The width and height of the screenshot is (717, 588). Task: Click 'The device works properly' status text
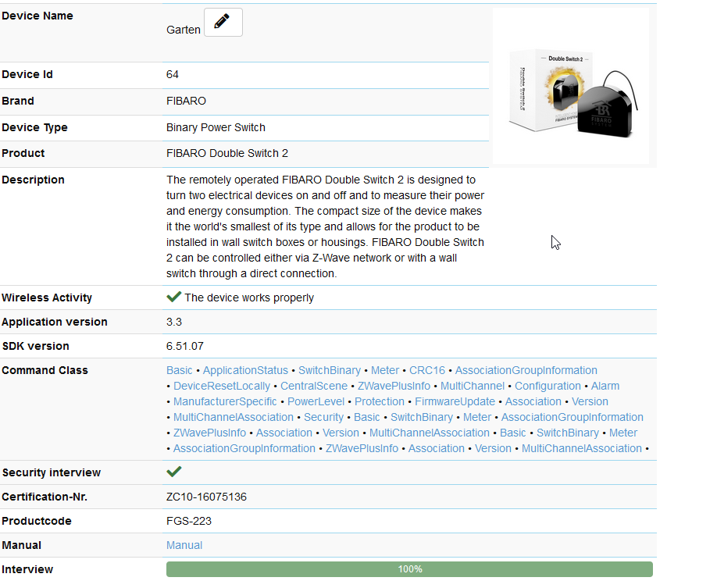coord(249,298)
